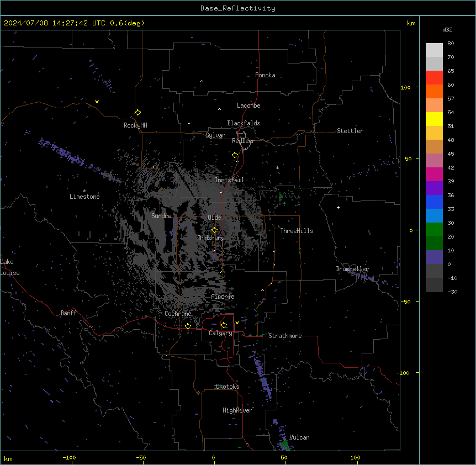
Task: Click the Didsbury label
Action: tap(211, 238)
